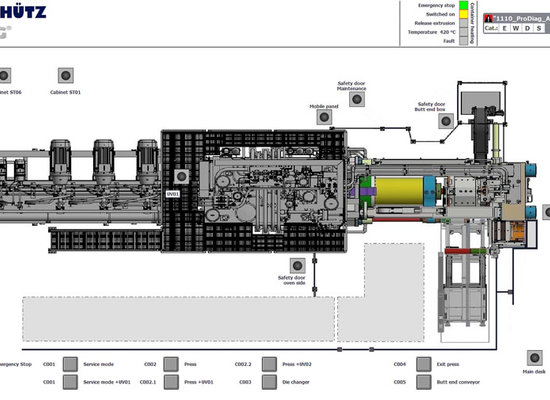Viewport: 550px width, 400px height.
Task: Toggle the C002.2 Press +UV02 indicator box
Action: point(269,364)
